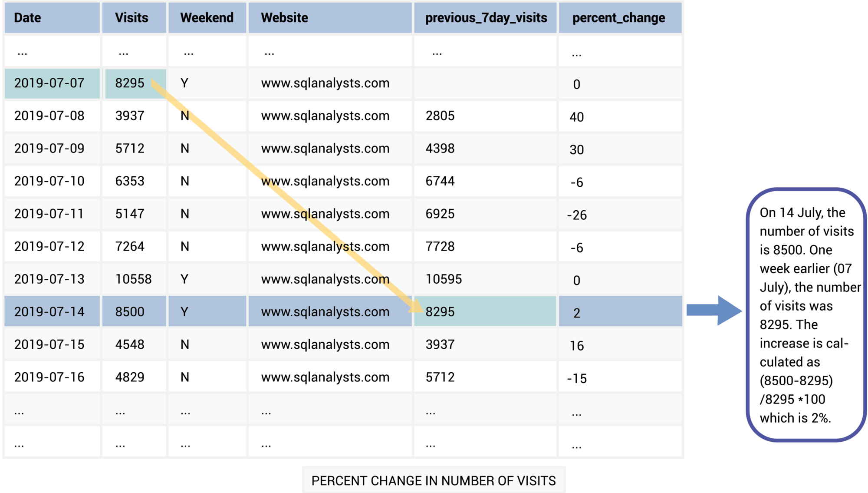Select the percent_change column header

coord(618,18)
